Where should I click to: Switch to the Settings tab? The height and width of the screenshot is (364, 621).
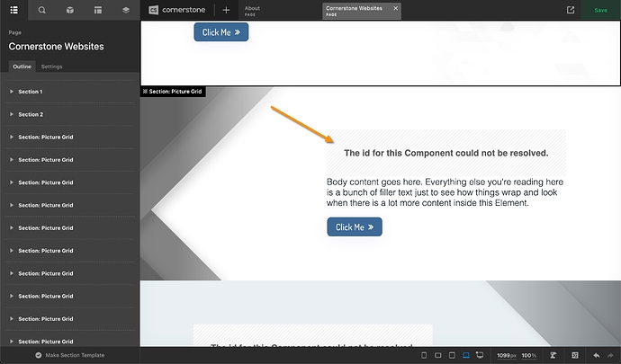click(51, 67)
